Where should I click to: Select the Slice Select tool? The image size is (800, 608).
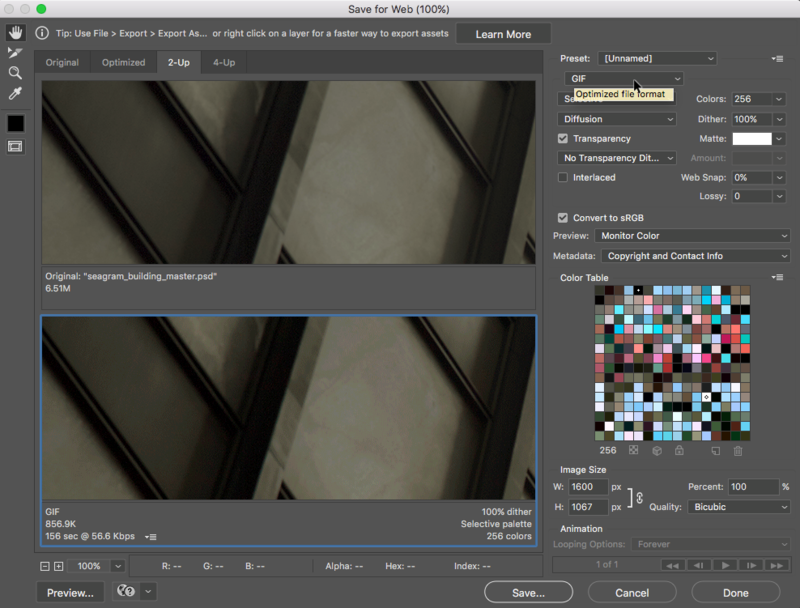[15, 53]
